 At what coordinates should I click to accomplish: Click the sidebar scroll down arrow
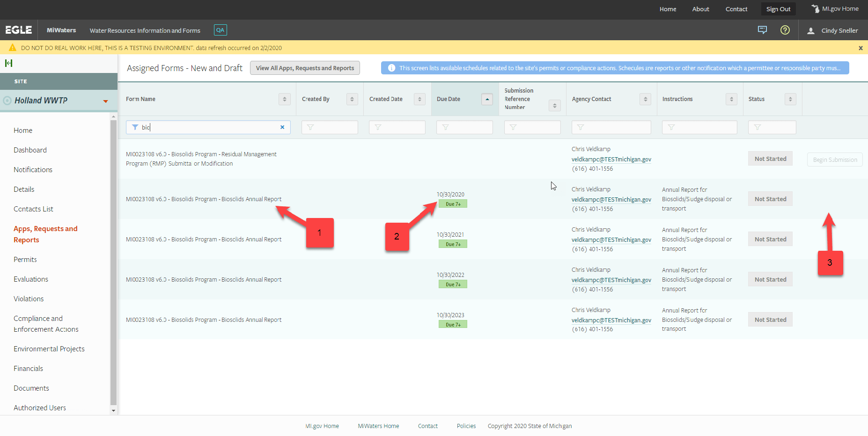pyautogui.click(x=113, y=411)
